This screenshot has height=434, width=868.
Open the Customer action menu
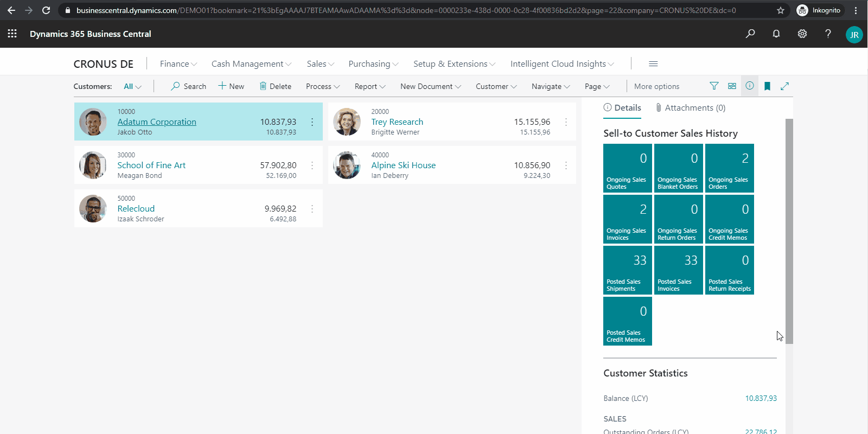pos(496,86)
